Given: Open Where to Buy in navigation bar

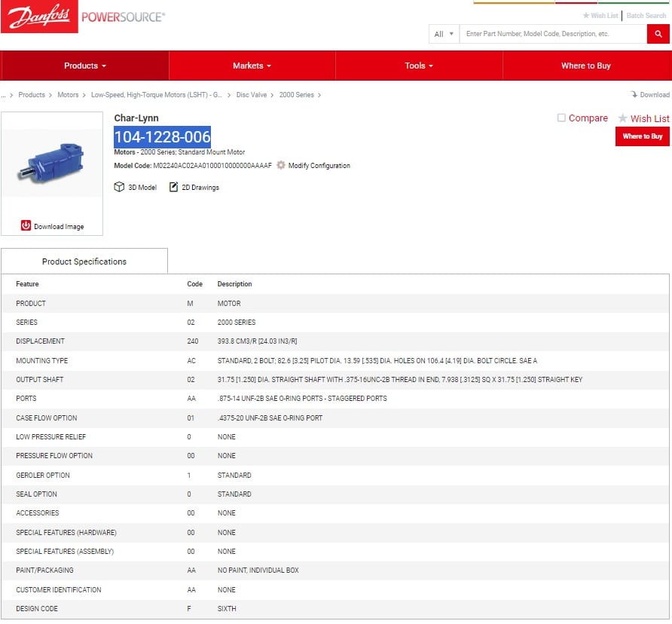Looking at the screenshot, I should pos(586,66).
